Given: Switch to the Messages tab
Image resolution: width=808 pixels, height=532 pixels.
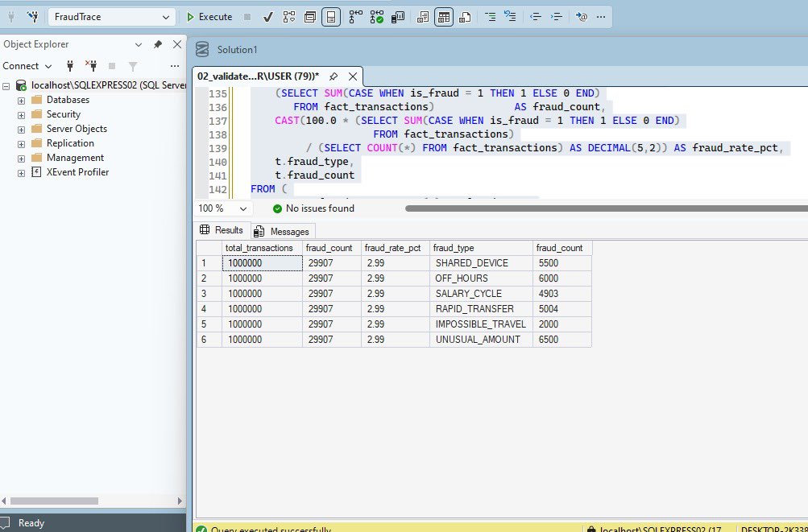Looking at the screenshot, I should coord(282,232).
